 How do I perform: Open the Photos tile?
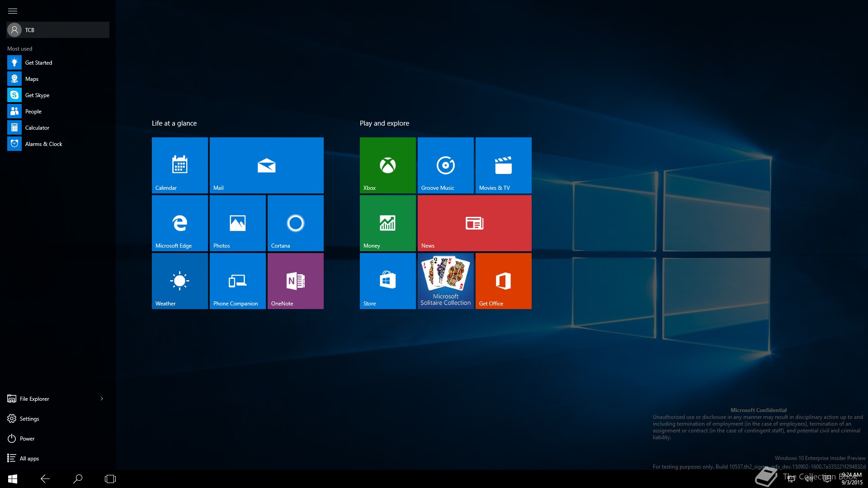point(238,223)
